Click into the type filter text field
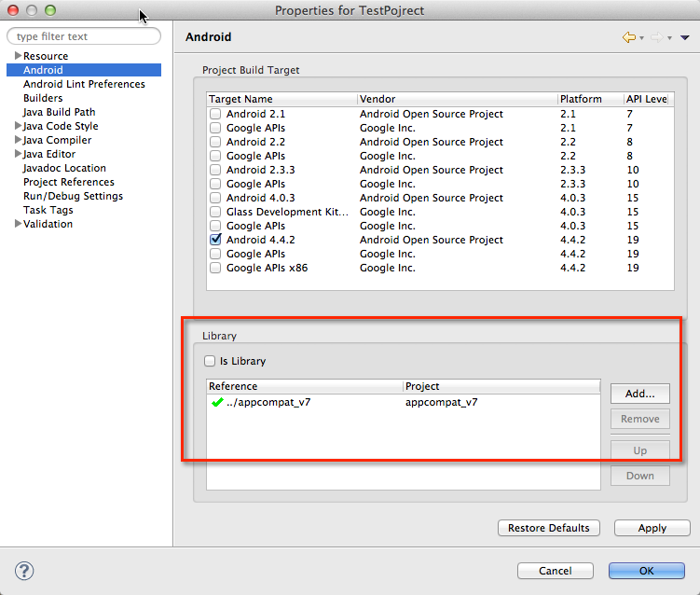 point(84,36)
